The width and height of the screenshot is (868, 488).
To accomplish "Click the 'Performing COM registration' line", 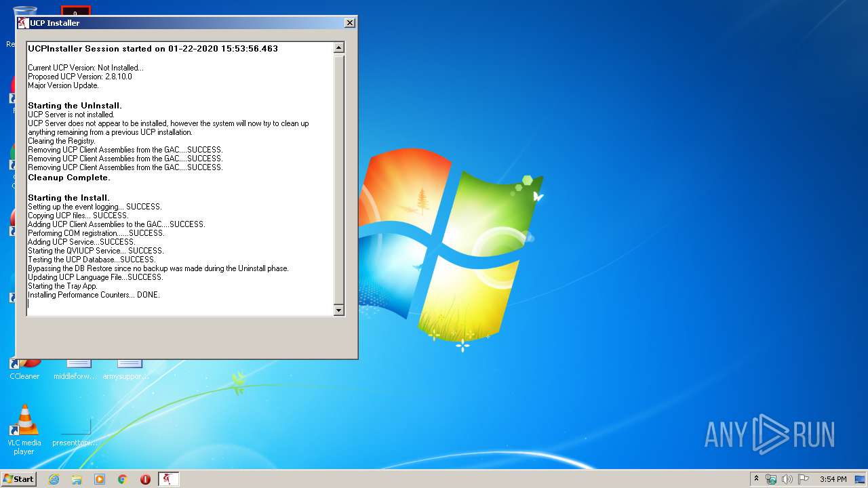I will (96, 233).
